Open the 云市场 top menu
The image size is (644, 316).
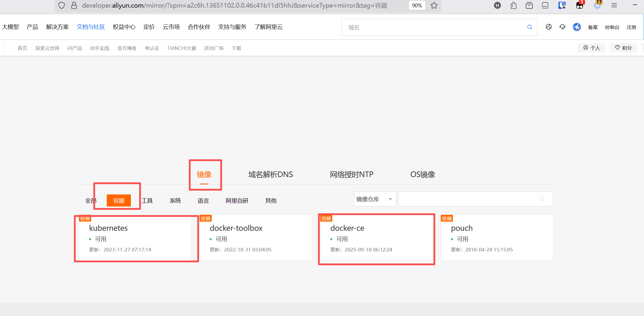[x=171, y=27]
